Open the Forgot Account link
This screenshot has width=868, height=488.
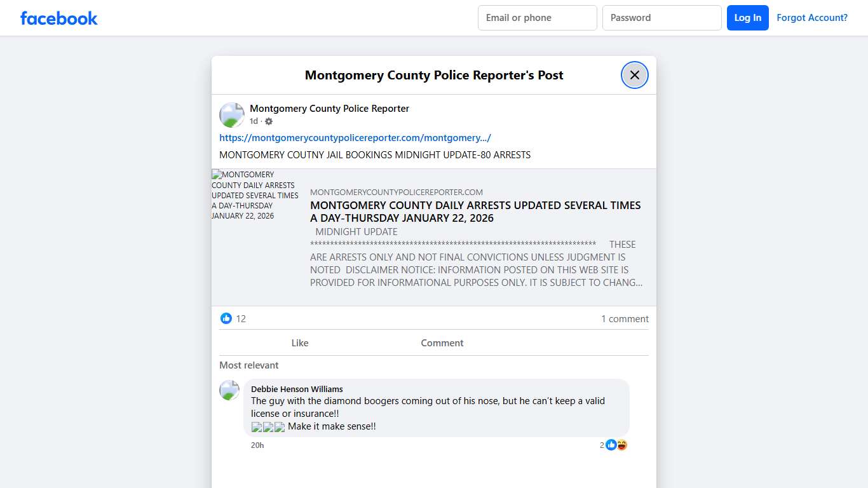[812, 18]
